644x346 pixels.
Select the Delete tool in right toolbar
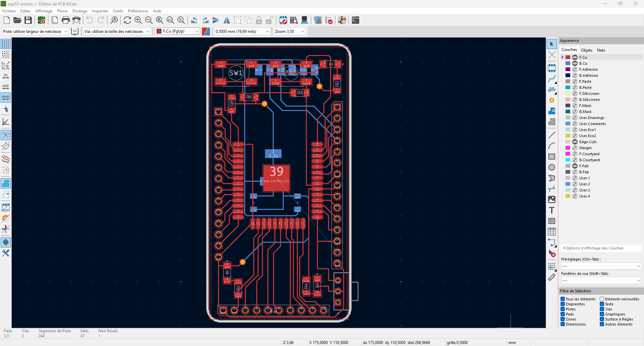click(552, 253)
